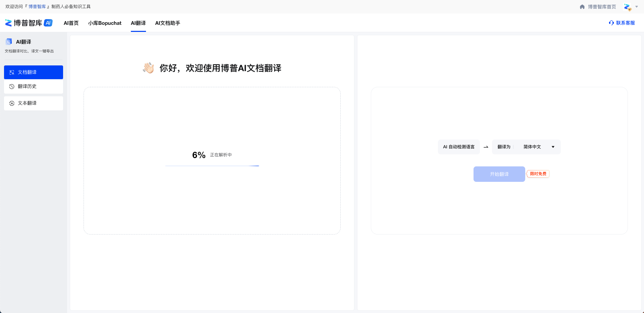Viewport: 644px width, 313px height.
Task: Click the dashed document upload area
Action: (212, 161)
